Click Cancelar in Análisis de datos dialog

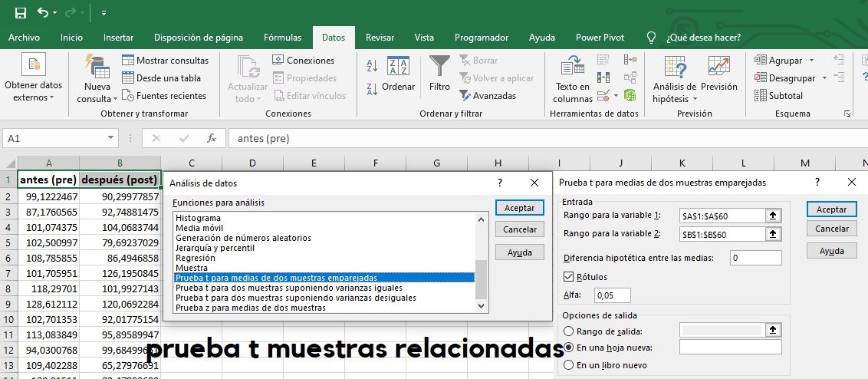point(519,229)
